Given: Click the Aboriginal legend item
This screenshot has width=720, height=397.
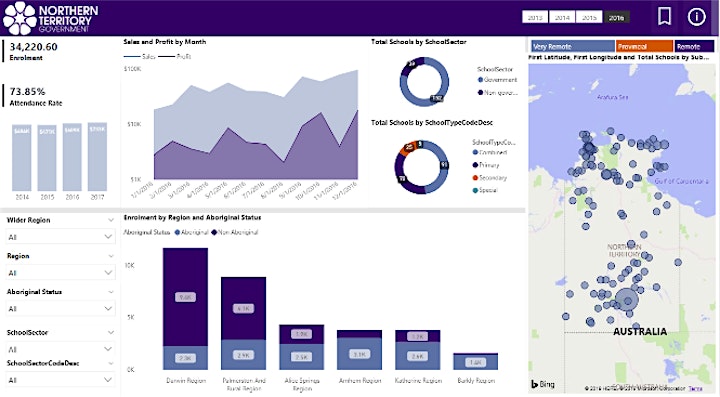Looking at the screenshot, I should tap(192, 232).
